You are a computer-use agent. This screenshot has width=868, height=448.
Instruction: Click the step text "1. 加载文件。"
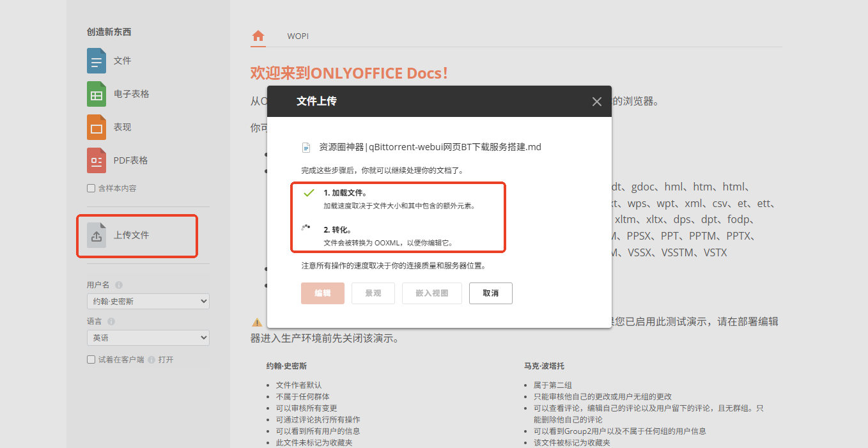[345, 193]
